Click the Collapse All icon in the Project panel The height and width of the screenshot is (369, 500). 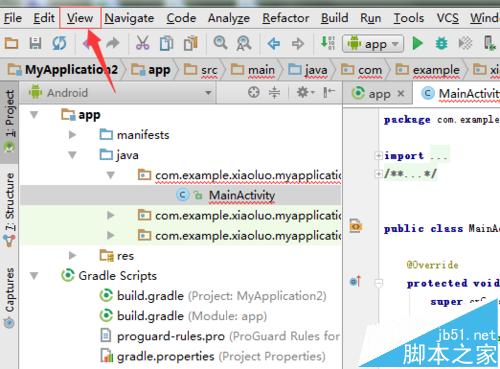[274, 92]
